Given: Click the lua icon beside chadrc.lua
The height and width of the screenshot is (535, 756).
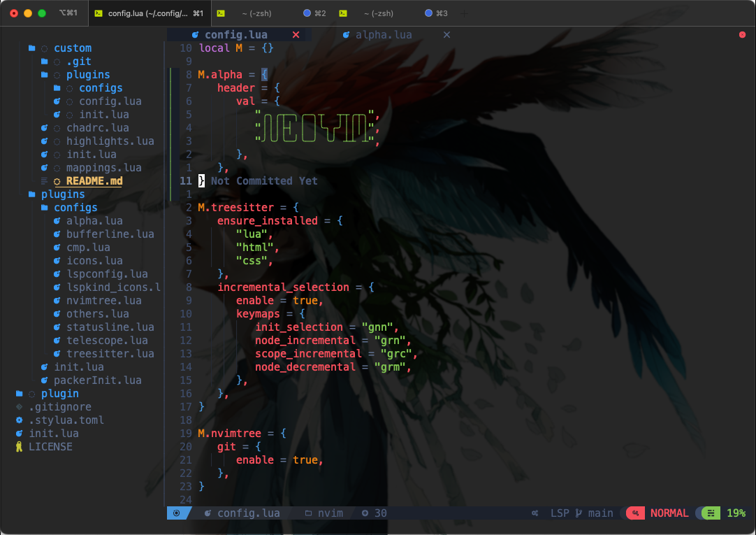Looking at the screenshot, I should click(x=44, y=128).
